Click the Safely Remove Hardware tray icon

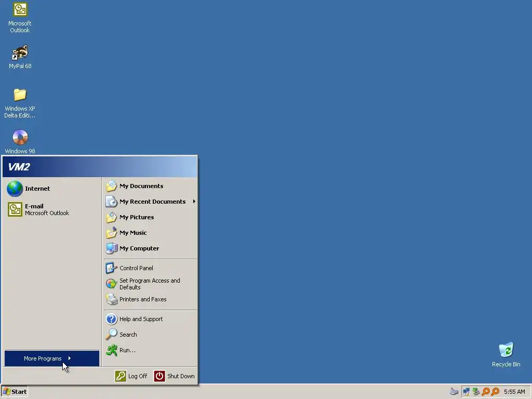(x=476, y=392)
